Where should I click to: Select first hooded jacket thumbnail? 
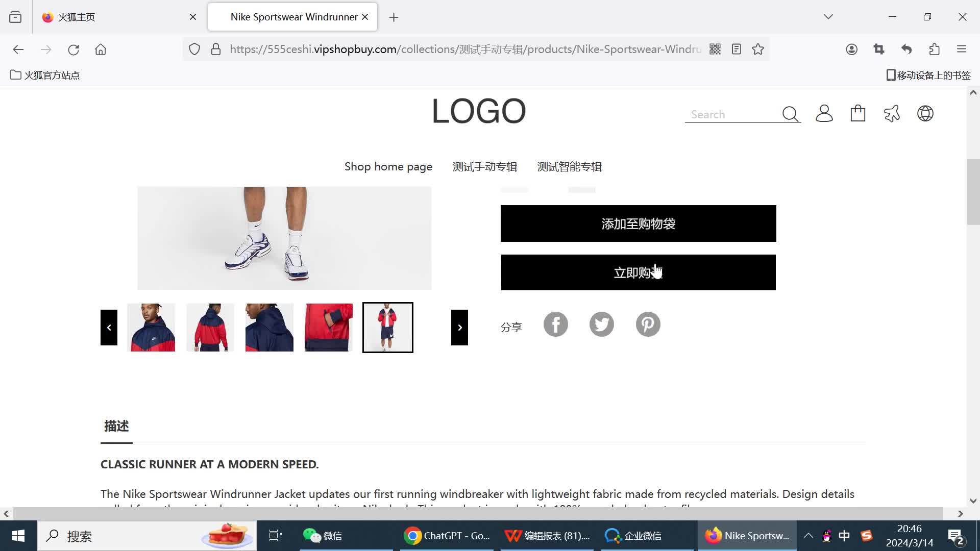[151, 328]
